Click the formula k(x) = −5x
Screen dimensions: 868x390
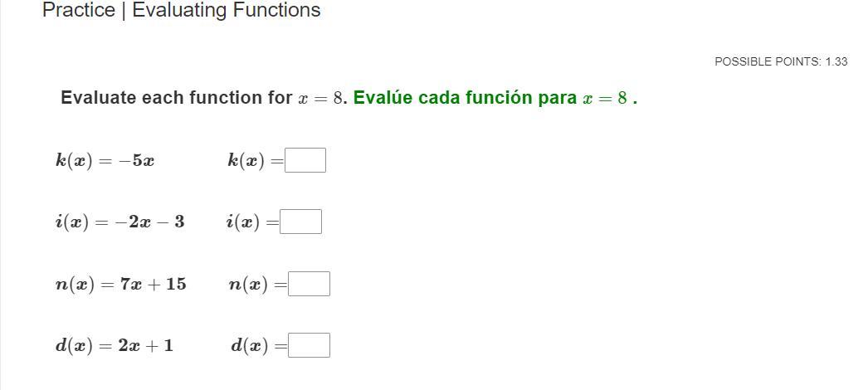pos(105,160)
